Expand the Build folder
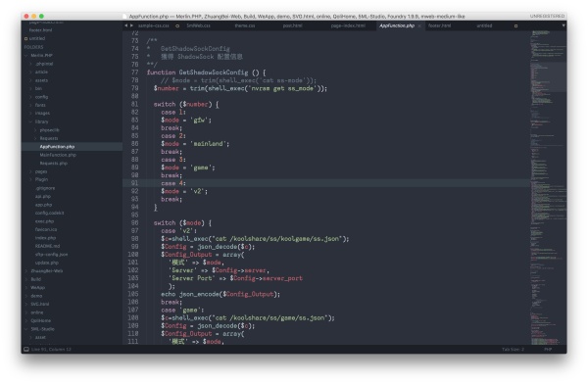 pos(26,279)
